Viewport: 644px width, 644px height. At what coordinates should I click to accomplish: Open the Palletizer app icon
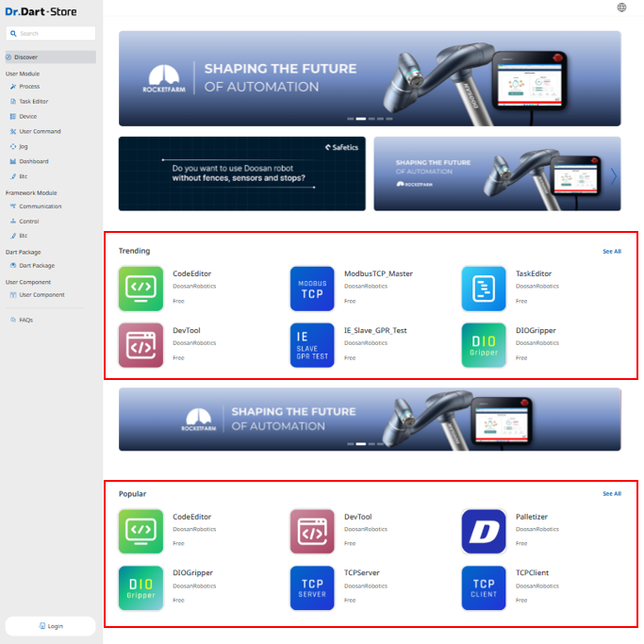coord(484,531)
